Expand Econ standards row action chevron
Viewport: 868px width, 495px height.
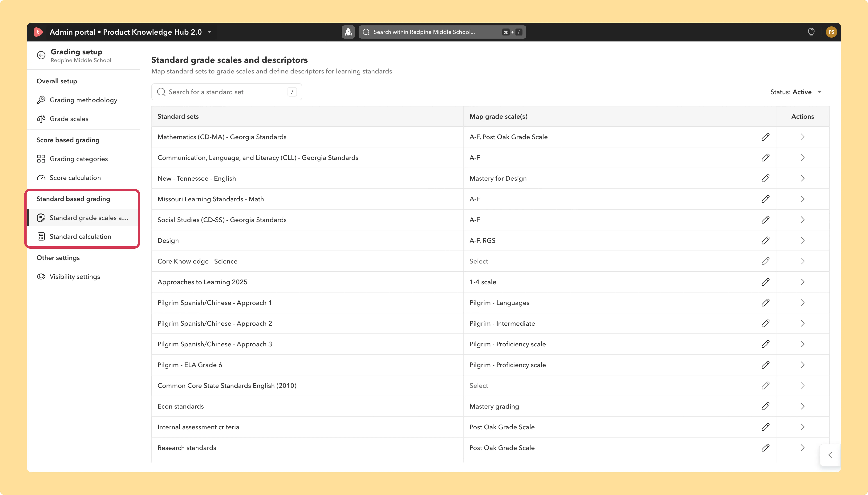coord(802,407)
